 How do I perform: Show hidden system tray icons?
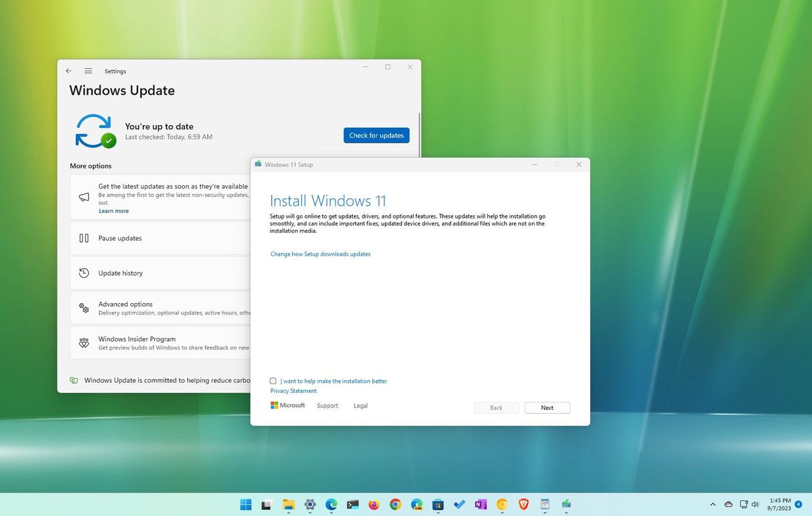click(x=713, y=504)
